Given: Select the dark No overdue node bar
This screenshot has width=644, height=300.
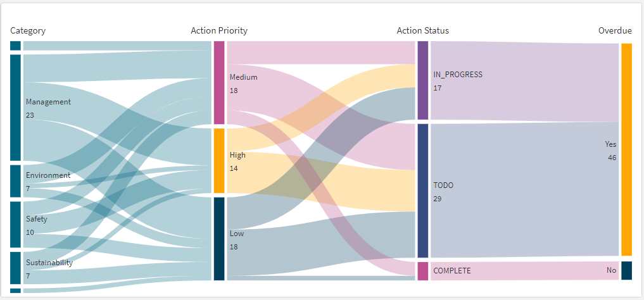Looking at the screenshot, I should 626,270.
